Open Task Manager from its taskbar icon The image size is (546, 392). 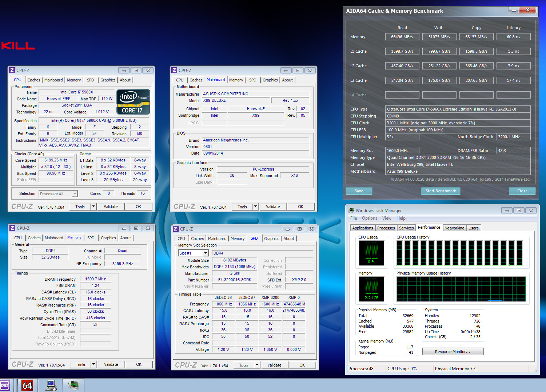73,385
